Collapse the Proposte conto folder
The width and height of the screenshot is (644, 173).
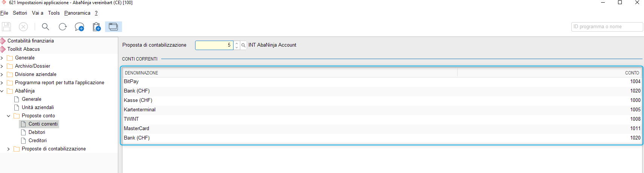pos(9,116)
